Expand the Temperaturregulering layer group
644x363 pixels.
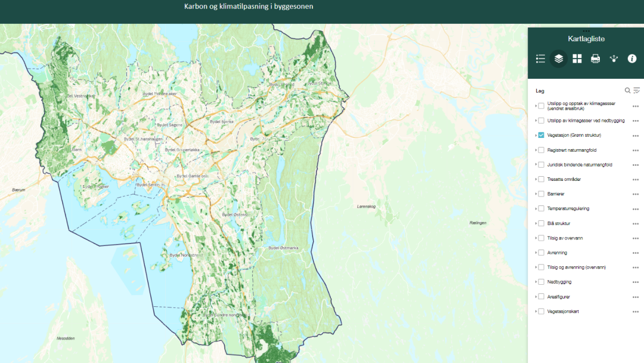(536, 209)
